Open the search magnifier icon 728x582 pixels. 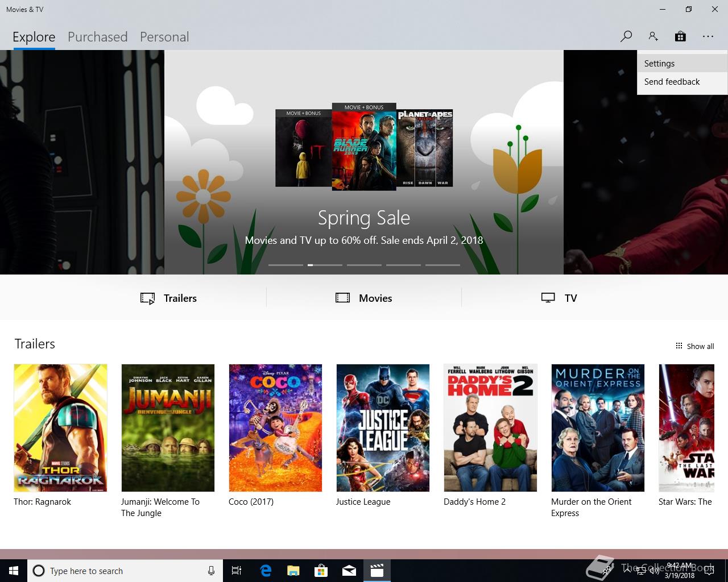pos(626,36)
